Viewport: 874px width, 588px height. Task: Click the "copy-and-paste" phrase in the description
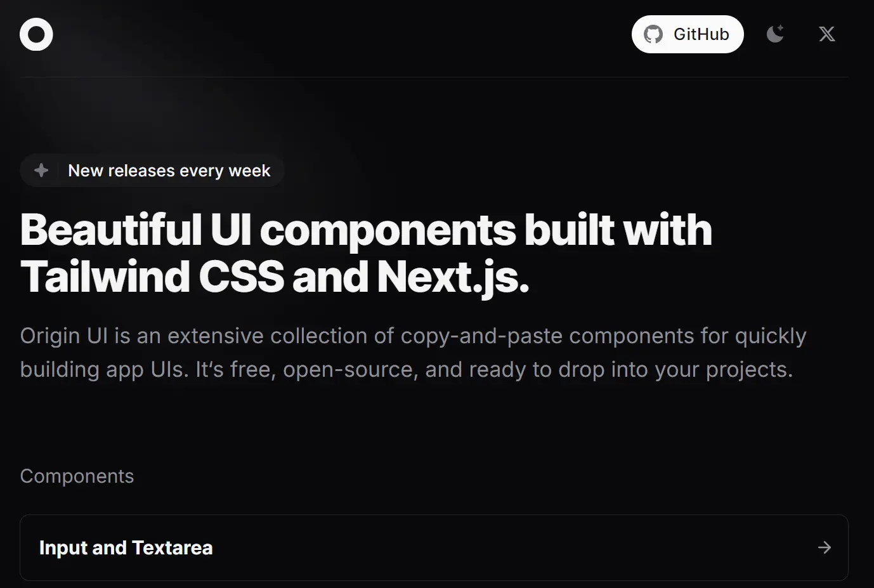pos(481,336)
